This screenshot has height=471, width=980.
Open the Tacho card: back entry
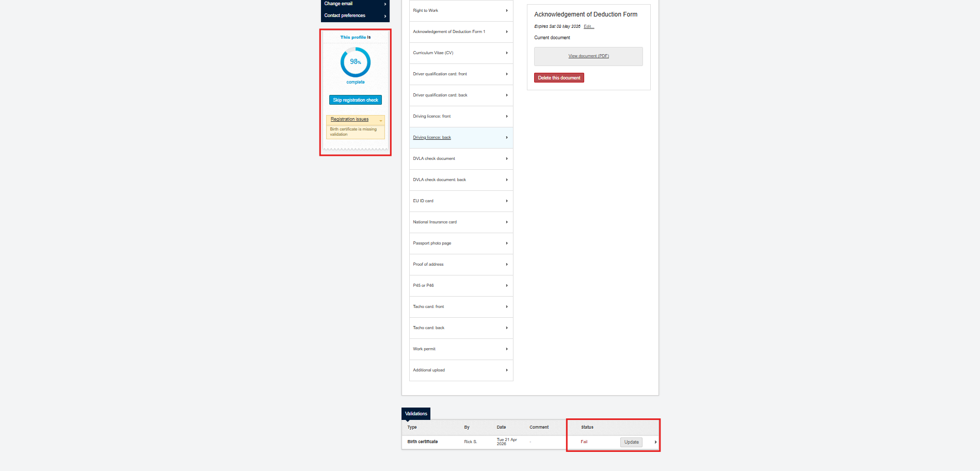coord(460,328)
